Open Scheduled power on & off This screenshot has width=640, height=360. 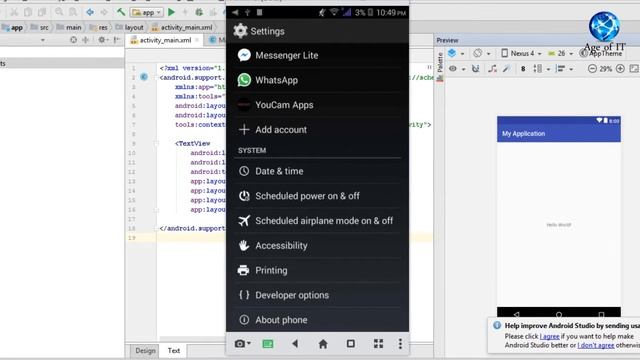tap(317, 196)
